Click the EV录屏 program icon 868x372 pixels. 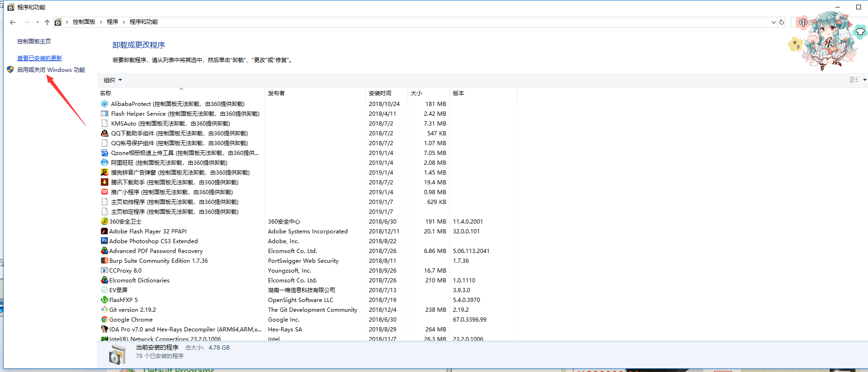tap(105, 290)
